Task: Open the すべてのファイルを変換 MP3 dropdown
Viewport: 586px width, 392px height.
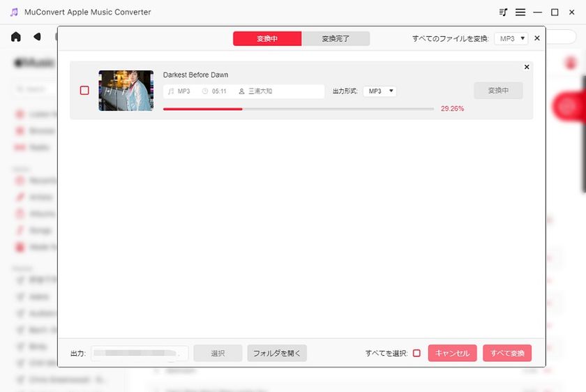Action: 511,38
